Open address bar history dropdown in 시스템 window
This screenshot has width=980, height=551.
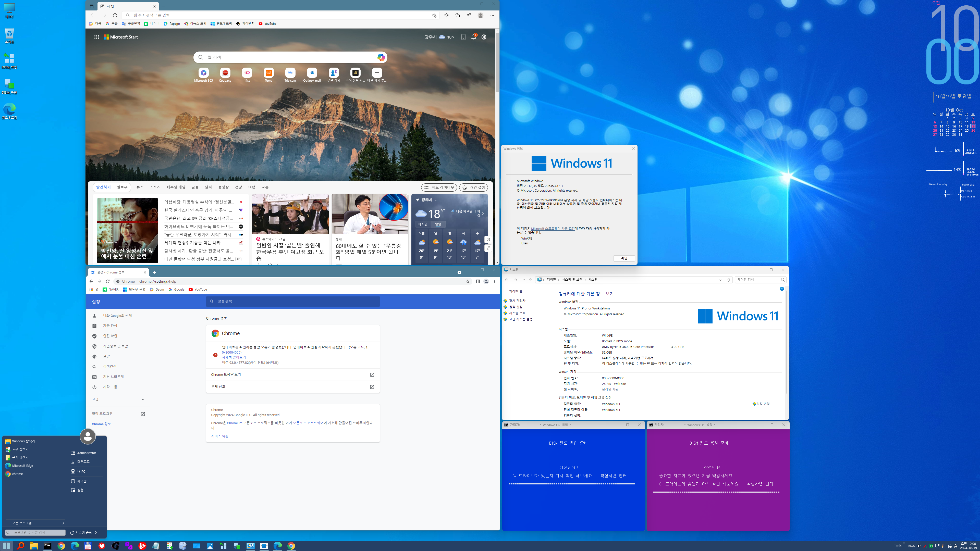click(720, 280)
